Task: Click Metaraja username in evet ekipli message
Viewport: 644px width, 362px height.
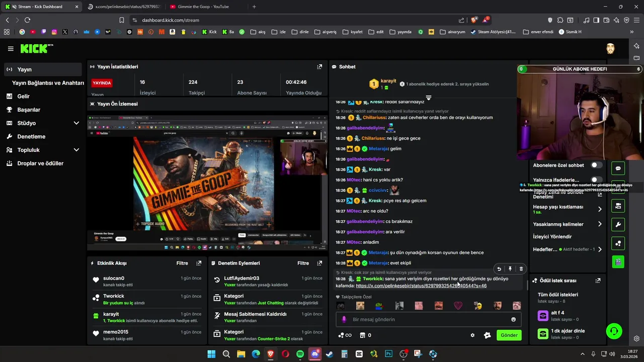Action: pyautogui.click(x=378, y=263)
